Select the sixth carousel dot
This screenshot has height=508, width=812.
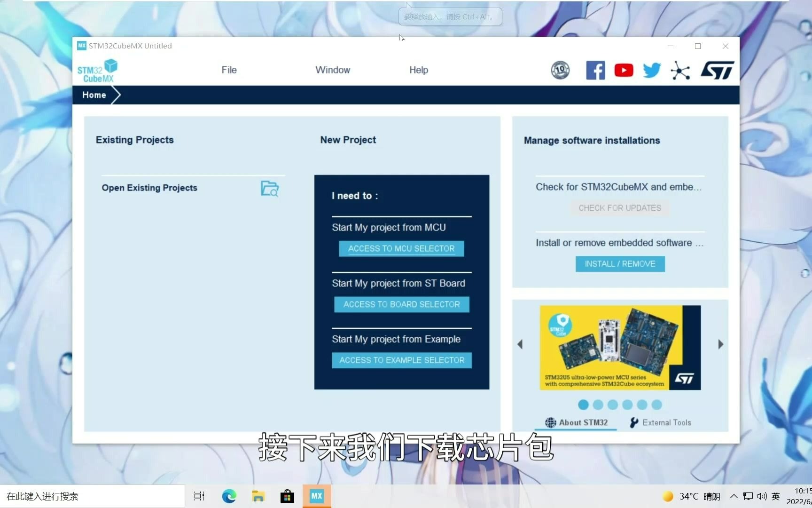656,405
